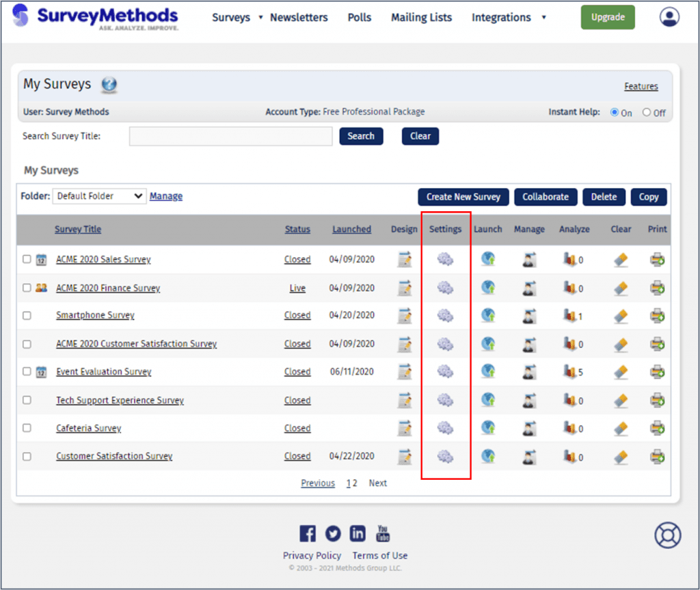
Task: Open settings gear for ACME 2020 Sales Survey
Action: pos(445,259)
